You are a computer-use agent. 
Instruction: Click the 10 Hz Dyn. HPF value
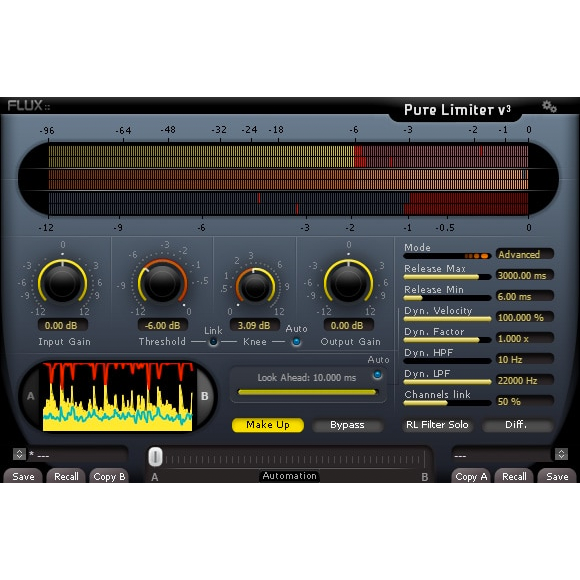525,360
